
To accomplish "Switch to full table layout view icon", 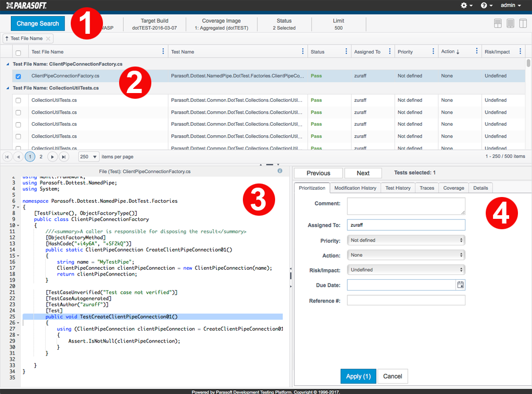I will pos(510,23).
